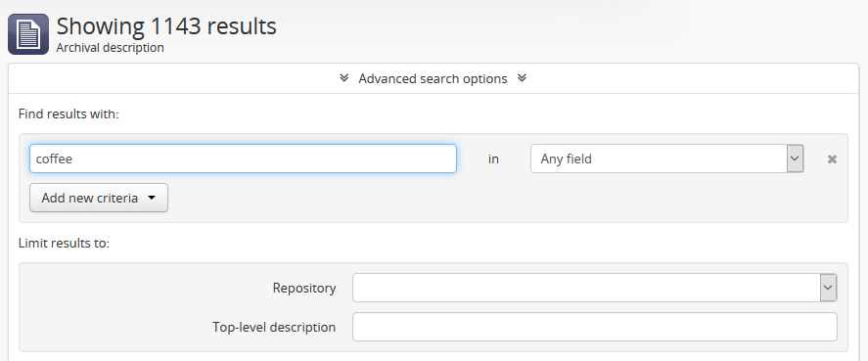The width and height of the screenshot is (868, 361).
Task: Click the left double-chevron beside Advanced search
Action: 344,78
